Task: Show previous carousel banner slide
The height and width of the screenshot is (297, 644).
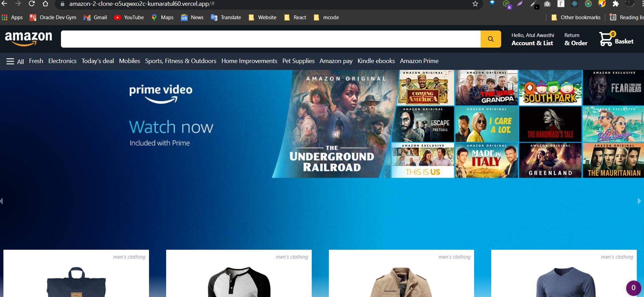Action: point(2,201)
